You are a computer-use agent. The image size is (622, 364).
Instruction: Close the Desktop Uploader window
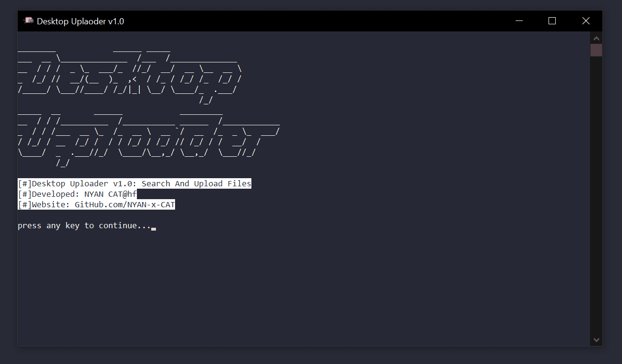coord(586,20)
